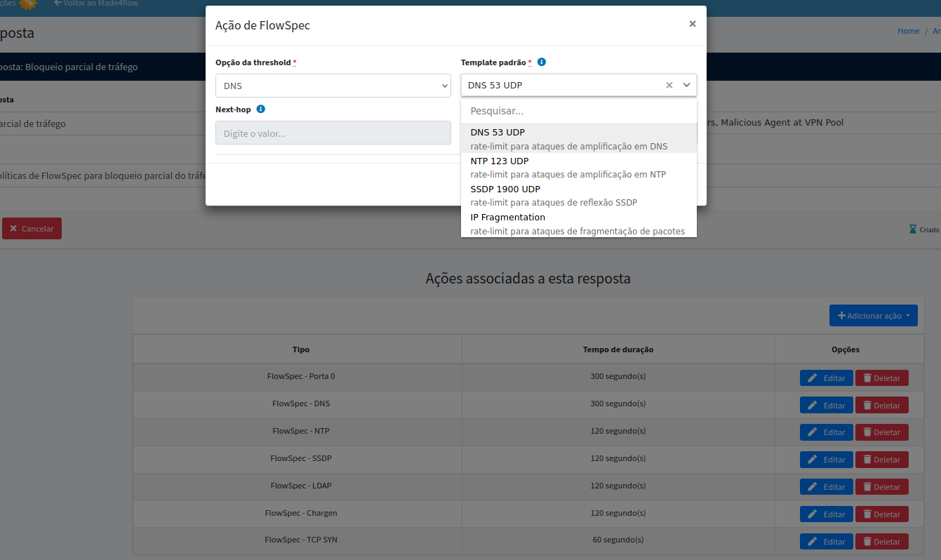
Task: Edit the FlowSpec - LDAP action
Action: point(827,487)
